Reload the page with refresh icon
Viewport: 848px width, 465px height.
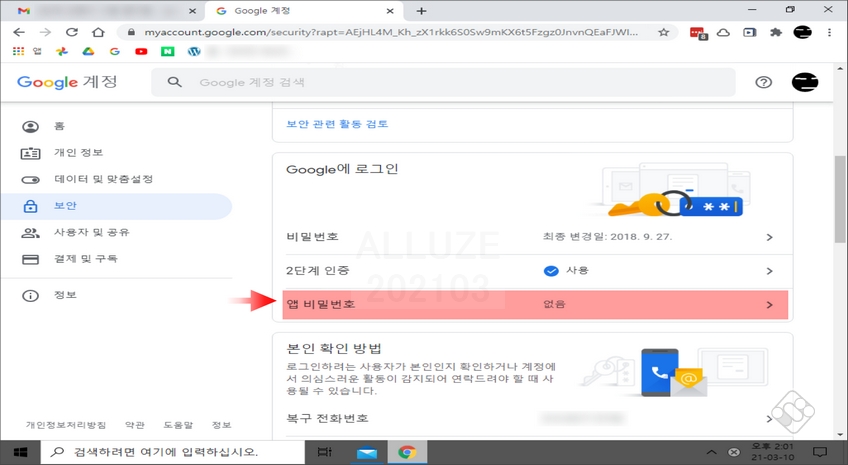point(71,32)
